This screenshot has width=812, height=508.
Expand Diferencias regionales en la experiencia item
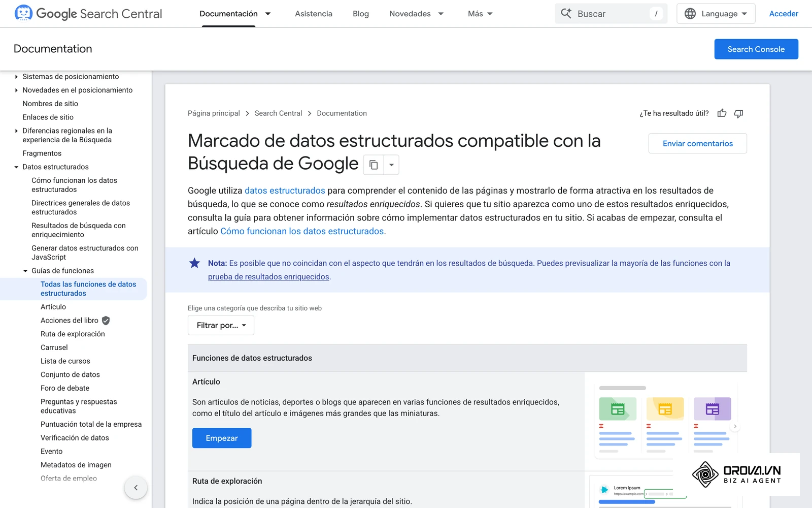[x=16, y=131]
